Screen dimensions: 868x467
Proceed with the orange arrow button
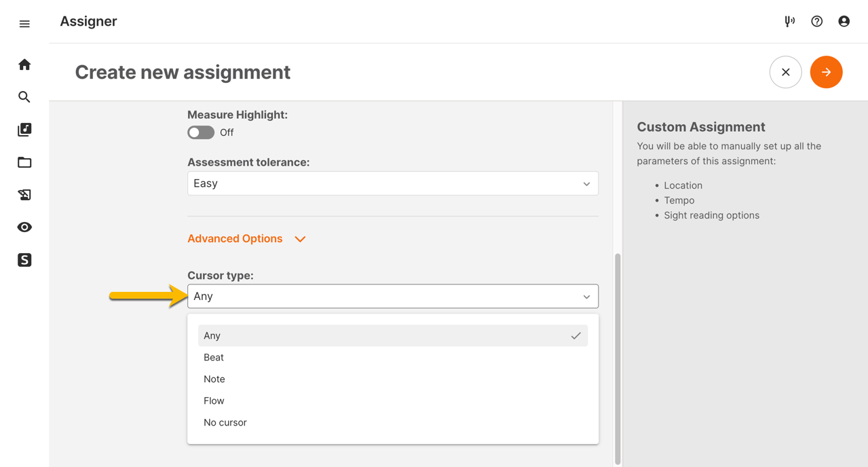(x=826, y=72)
